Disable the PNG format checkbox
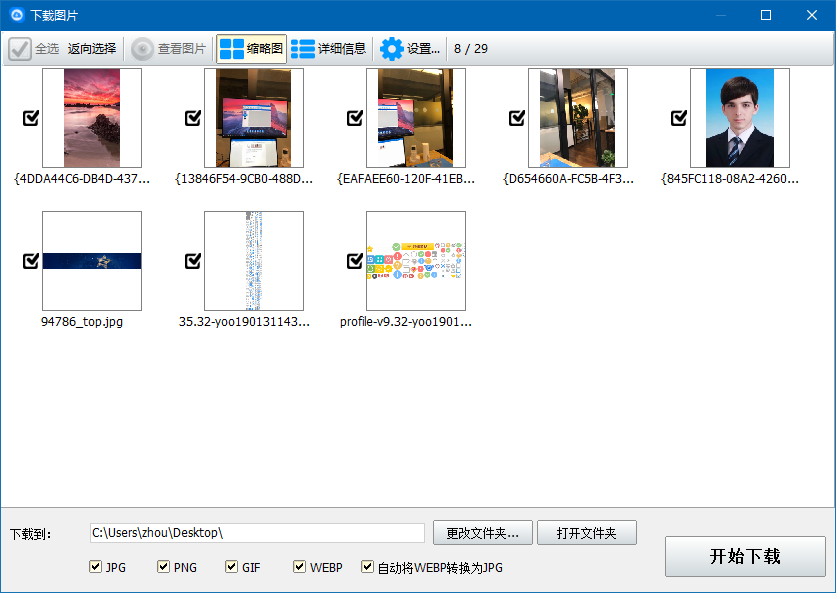The image size is (836, 593). [x=163, y=566]
